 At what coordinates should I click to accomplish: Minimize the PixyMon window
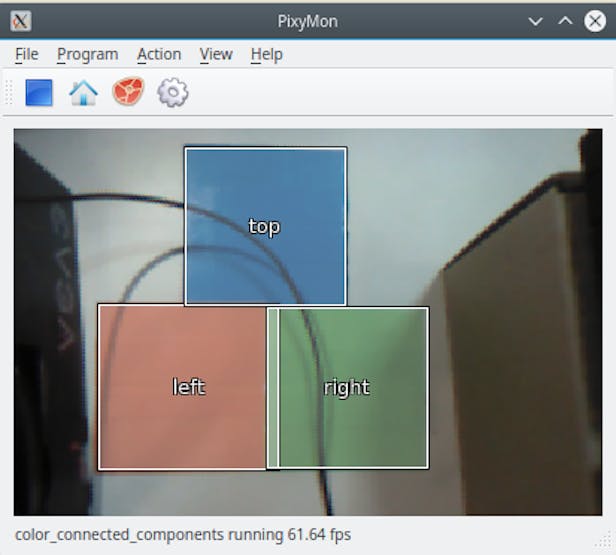[535, 21]
